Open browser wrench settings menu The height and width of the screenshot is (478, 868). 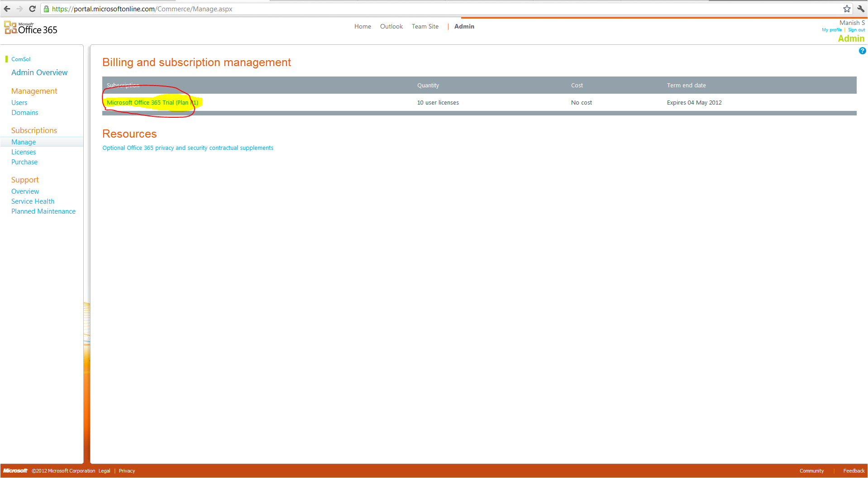[860, 9]
